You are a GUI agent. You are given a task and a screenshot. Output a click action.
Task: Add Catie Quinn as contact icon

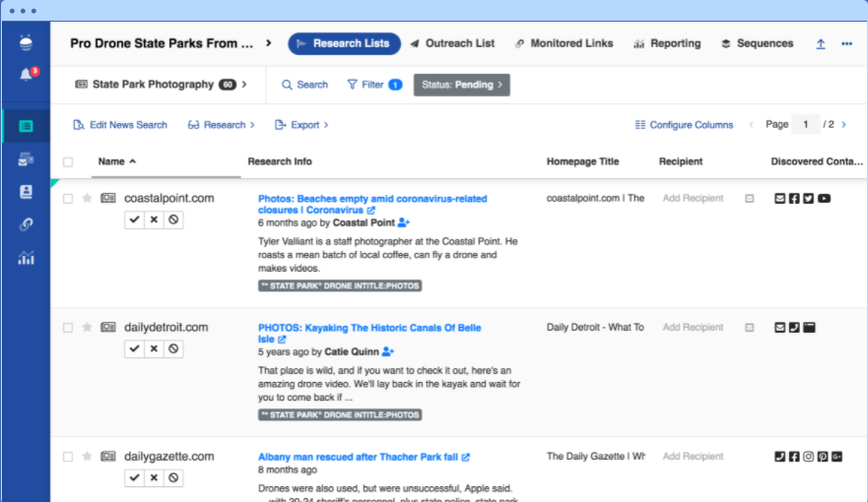point(388,351)
